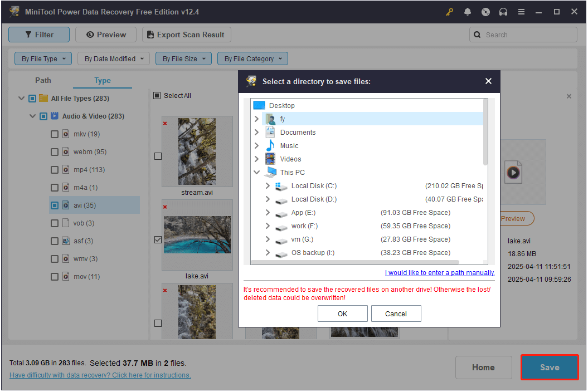This screenshot has height=392, width=588.
Task: Open the By File Type dropdown
Action: click(x=43, y=58)
